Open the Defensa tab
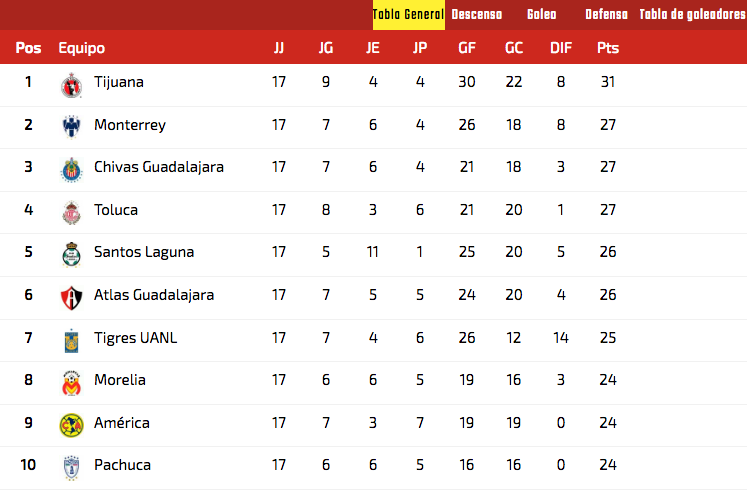 point(606,15)
